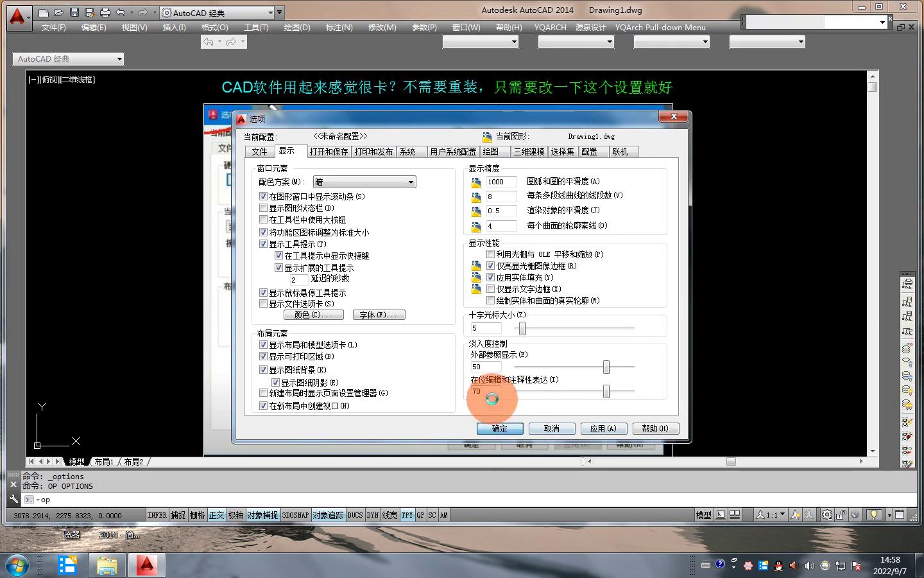This screenshot has height=578, width=924.
Task: Click the 十字光标大小 slider handle
Action: [522, 328]
